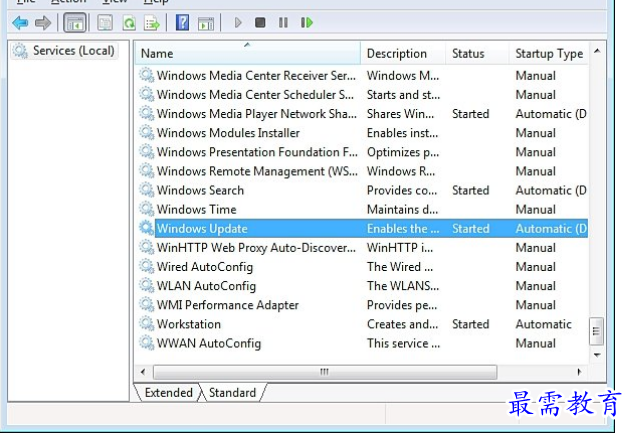Select the Windows Search service
The height and width of the screenshot is (435, 630).
point(363,190)
